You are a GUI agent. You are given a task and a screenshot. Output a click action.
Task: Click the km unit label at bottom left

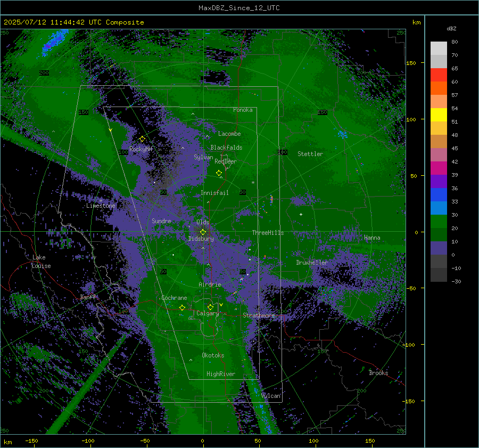pyautogui.click(x=7, y=442)
